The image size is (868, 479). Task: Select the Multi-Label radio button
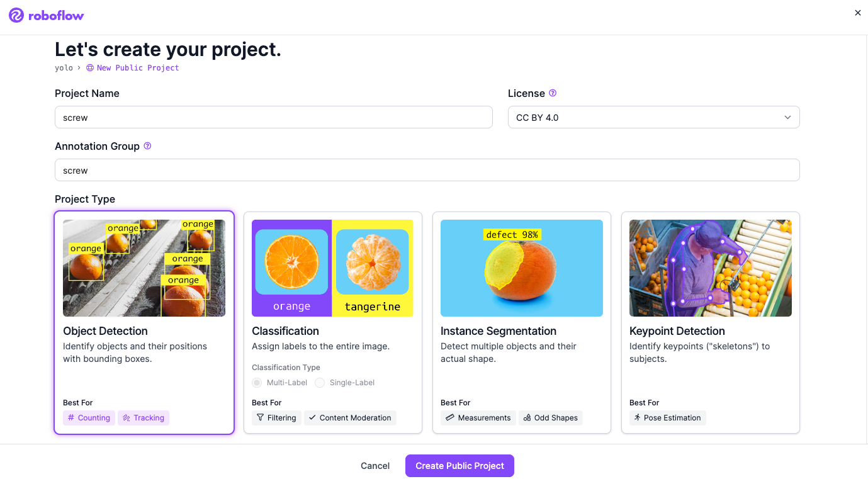point(257,383)
